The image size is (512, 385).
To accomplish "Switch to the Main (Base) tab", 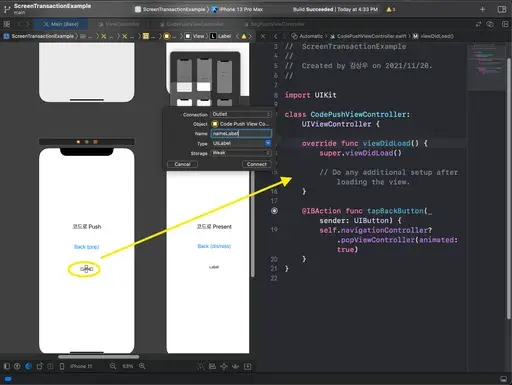I will (x=61, y=24).
